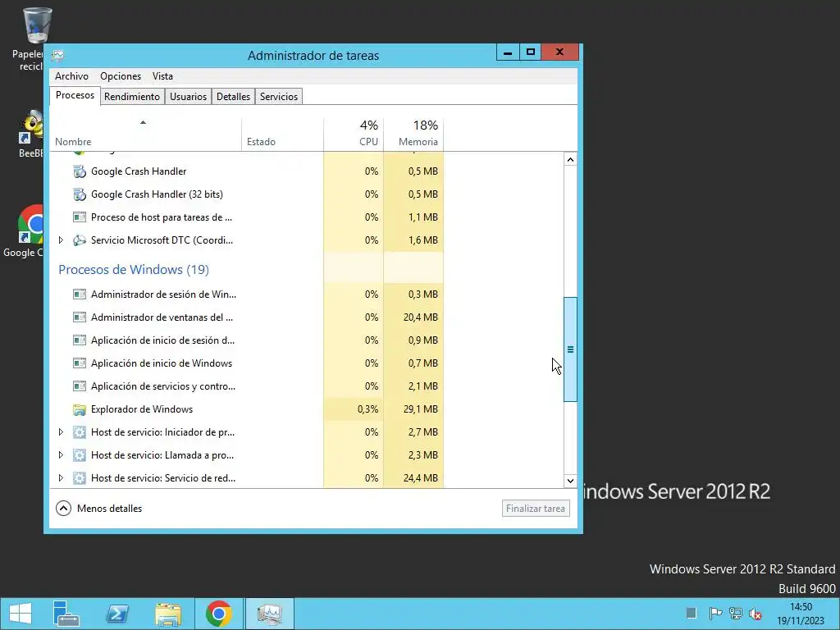
Task: Collapse view with Menos detalles
Action: 99,509
